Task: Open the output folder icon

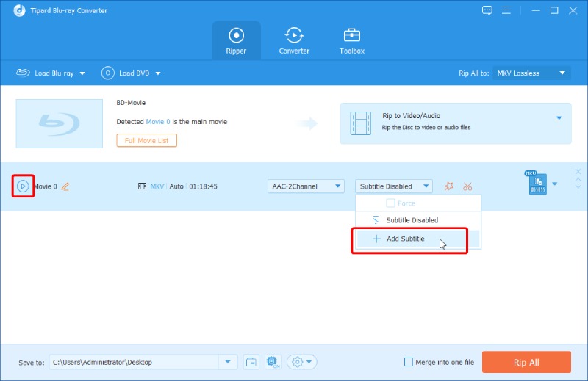Action: tap(251, 362)
